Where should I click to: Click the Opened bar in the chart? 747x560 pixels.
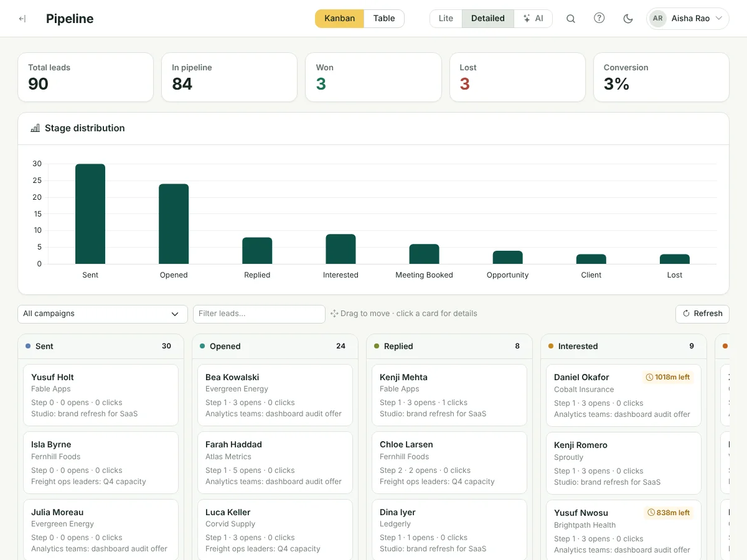coord(174,224)
